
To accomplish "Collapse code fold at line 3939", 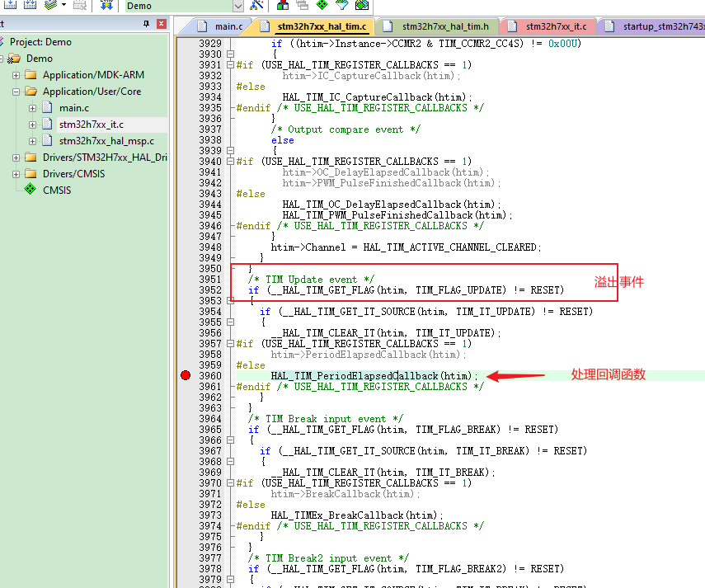I will [230, 151].
